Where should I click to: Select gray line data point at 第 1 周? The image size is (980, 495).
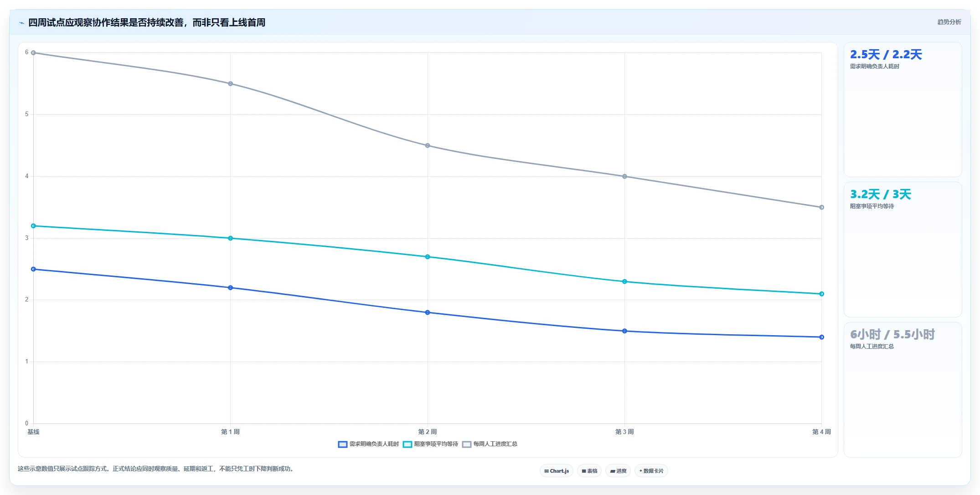(230, 84)
